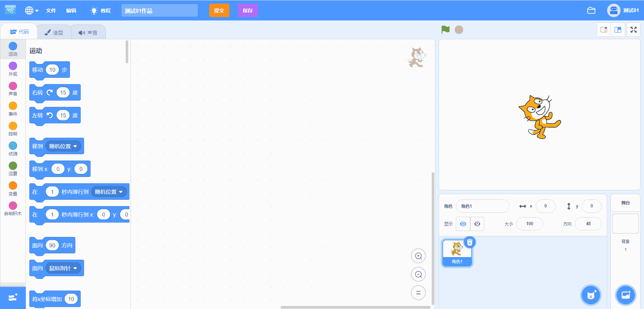Open the choose a sprite button

click(x=591, y=295)
